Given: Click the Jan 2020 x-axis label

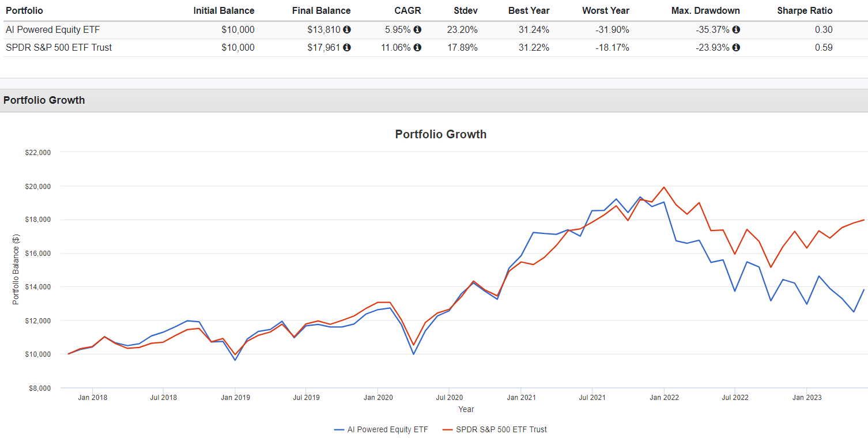Looking at the screenshot, I should [x=378, y=398].
